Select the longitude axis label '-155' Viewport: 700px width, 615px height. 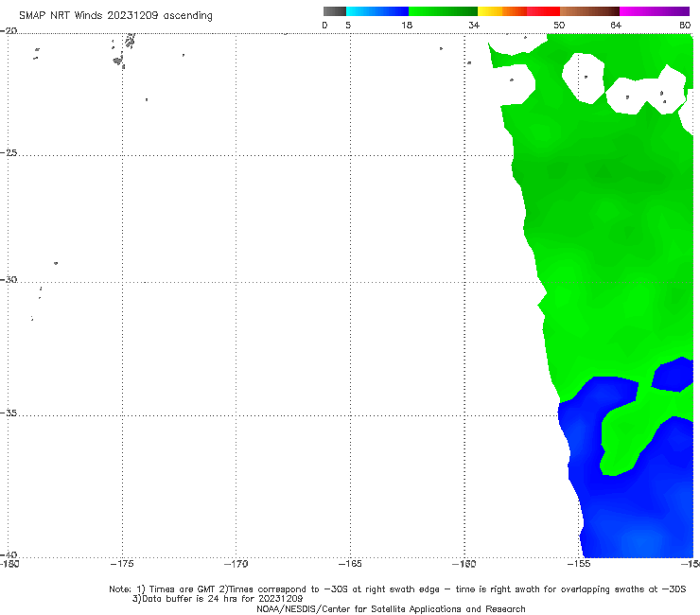pyautogui.click(x=579, y=564)
